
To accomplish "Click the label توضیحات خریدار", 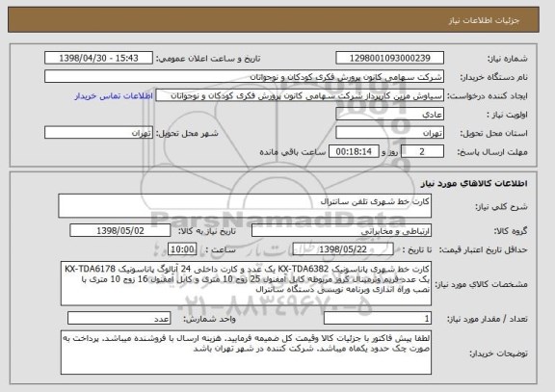I will pyautogui.click(x=499, y=353).
